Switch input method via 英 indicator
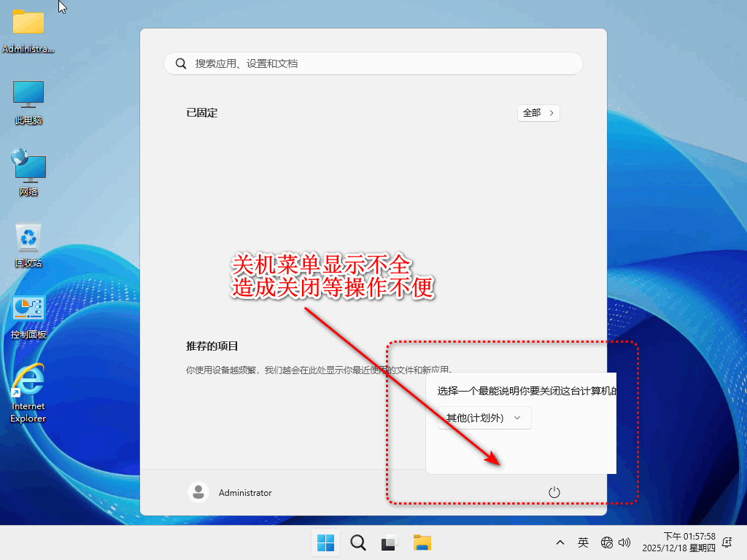The image size is (747, 560). click(583, 542)
